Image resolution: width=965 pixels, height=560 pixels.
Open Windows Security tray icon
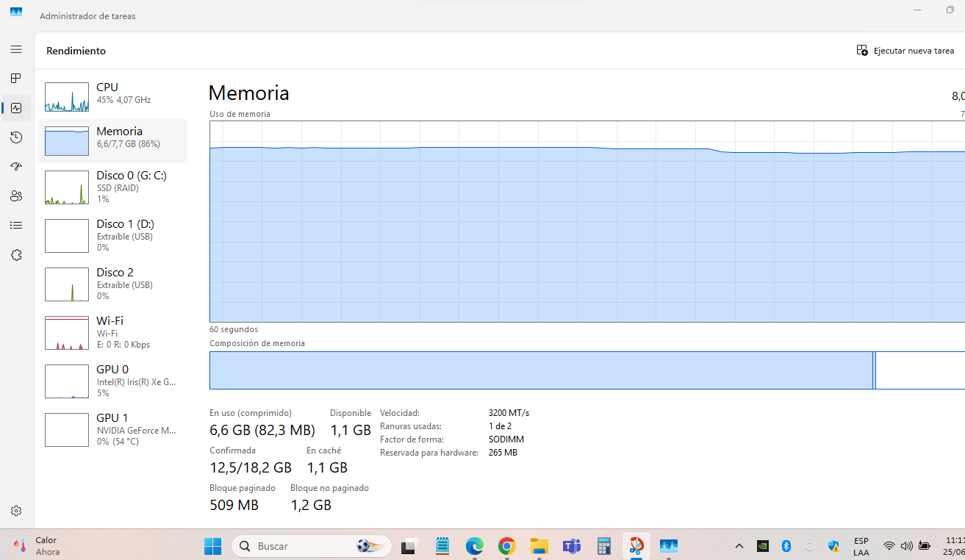(x=833, y=546)
